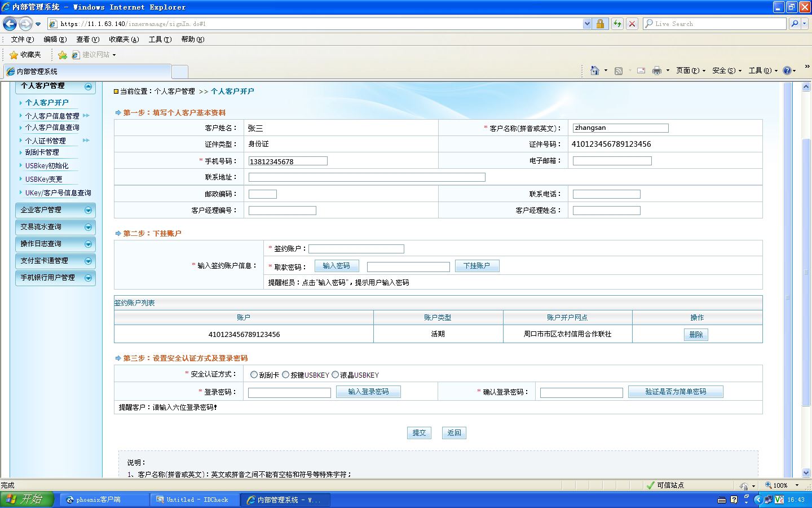Select the 刮刮卡 radio option

[254, 375]
